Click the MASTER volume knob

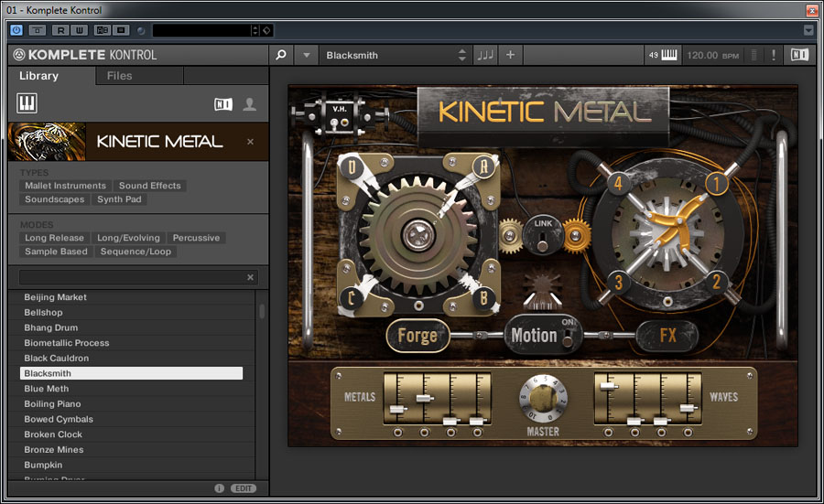pyautogui.click(x=543, y=399)
